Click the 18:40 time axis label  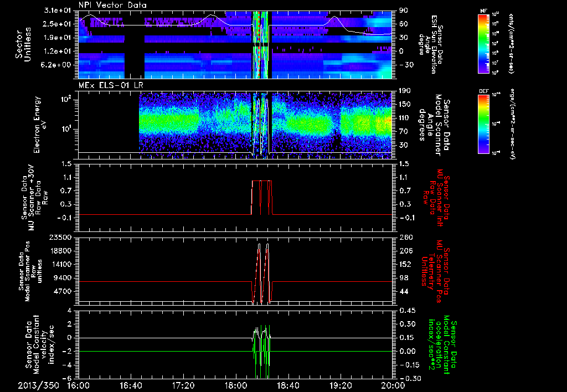(288, 385)
